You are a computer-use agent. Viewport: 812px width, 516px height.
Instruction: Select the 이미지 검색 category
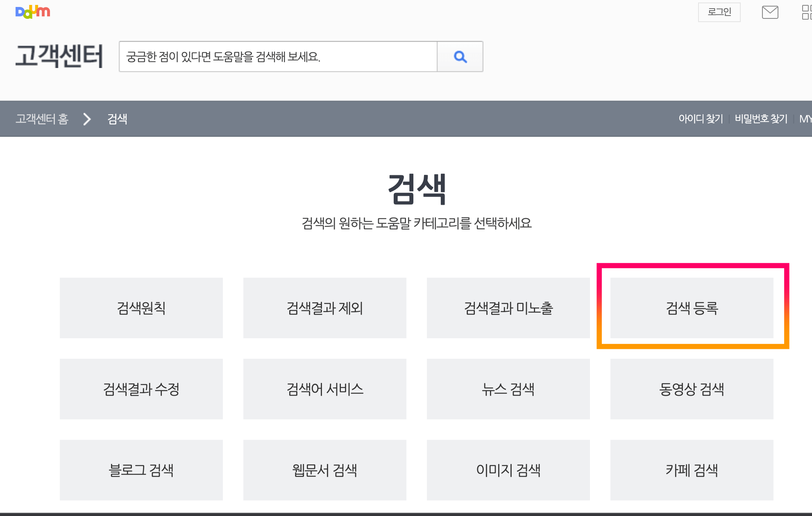[x=508, y=470]
